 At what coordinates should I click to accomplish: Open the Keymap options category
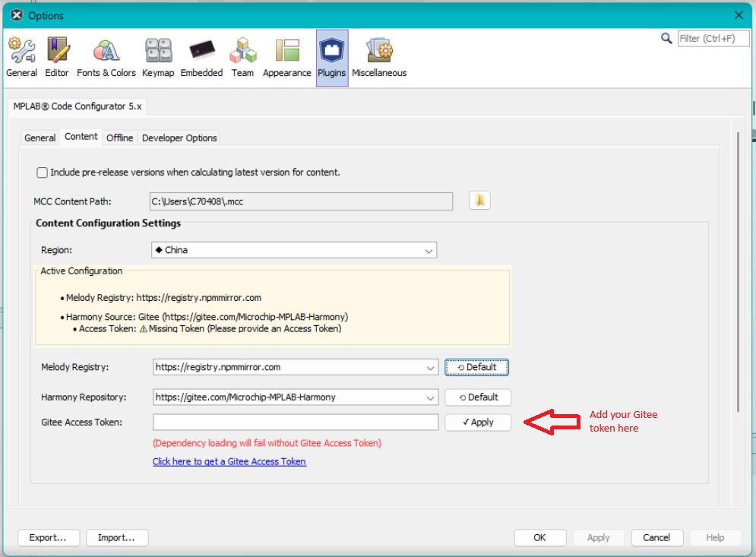pyautogui.click(x=158, y=58)
